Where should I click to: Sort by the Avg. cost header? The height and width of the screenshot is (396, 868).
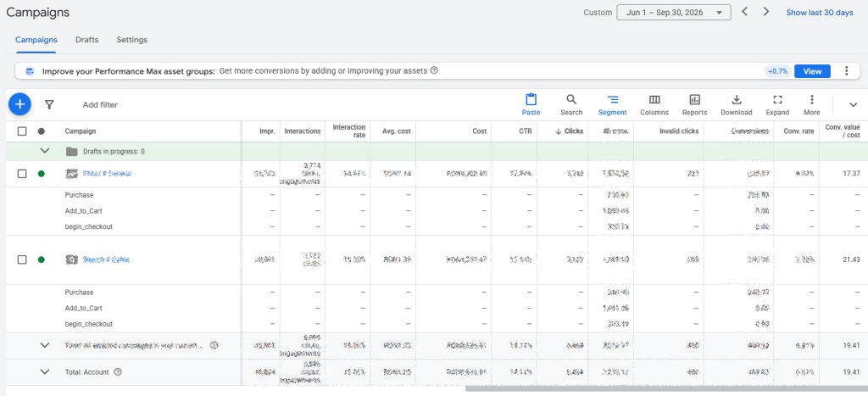click(397, 131)
